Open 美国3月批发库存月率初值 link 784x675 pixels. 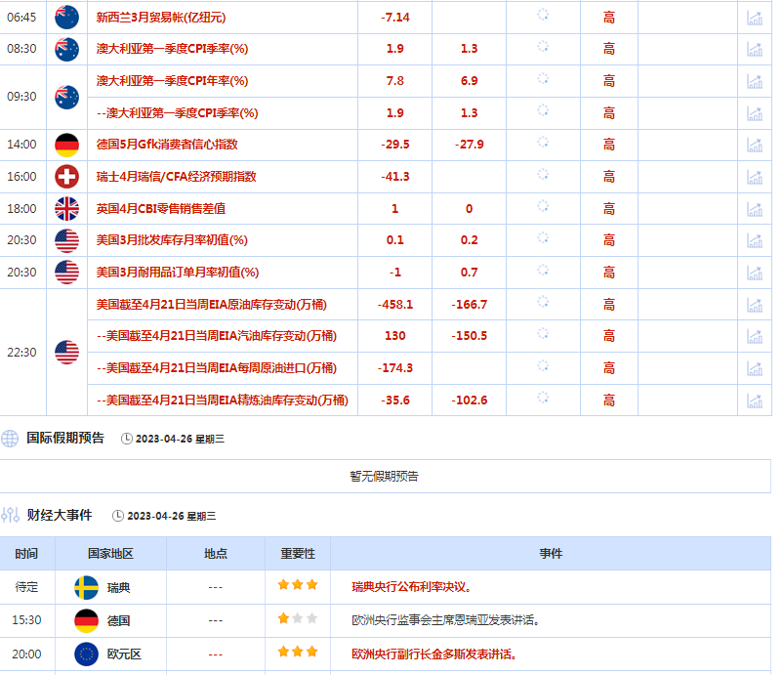point(172,240)
